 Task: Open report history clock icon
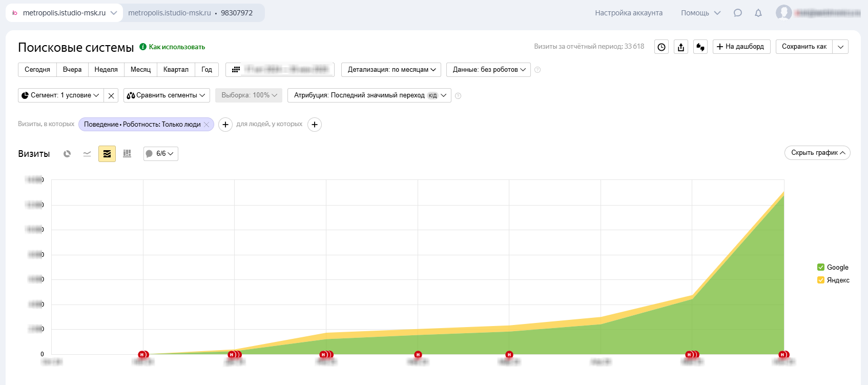click(x=662, y=47)
